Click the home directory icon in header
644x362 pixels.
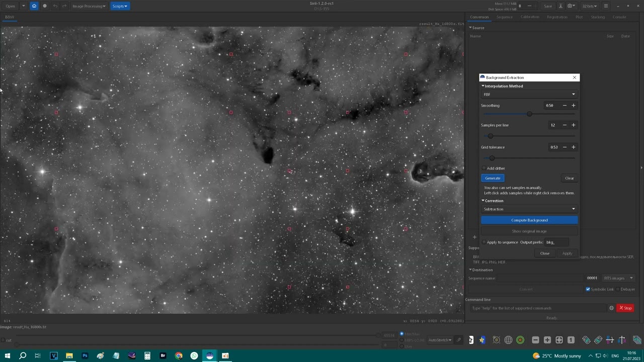pos(34,6)
